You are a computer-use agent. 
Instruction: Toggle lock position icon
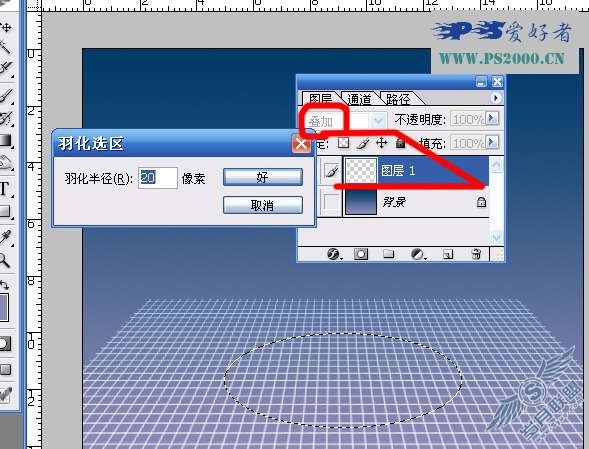(381, 143)
